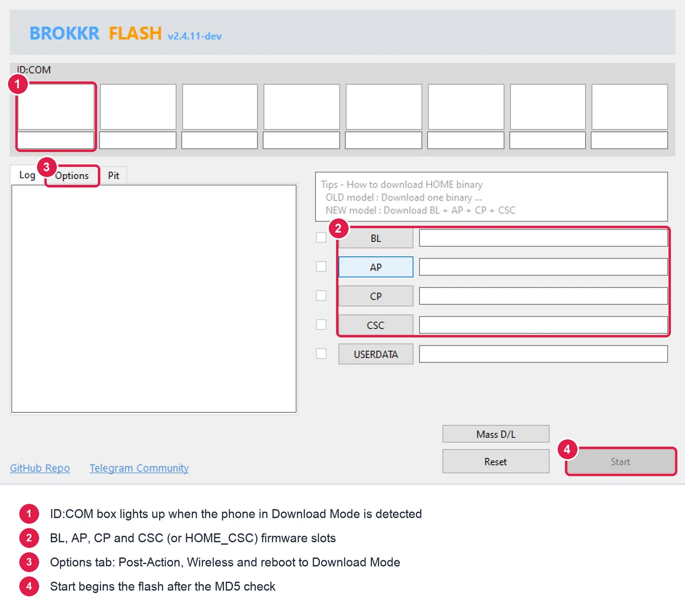Click the v2.4.11-dev version label
The width and height of the screenshot is (685, 616).
click(x=194, y=36)
